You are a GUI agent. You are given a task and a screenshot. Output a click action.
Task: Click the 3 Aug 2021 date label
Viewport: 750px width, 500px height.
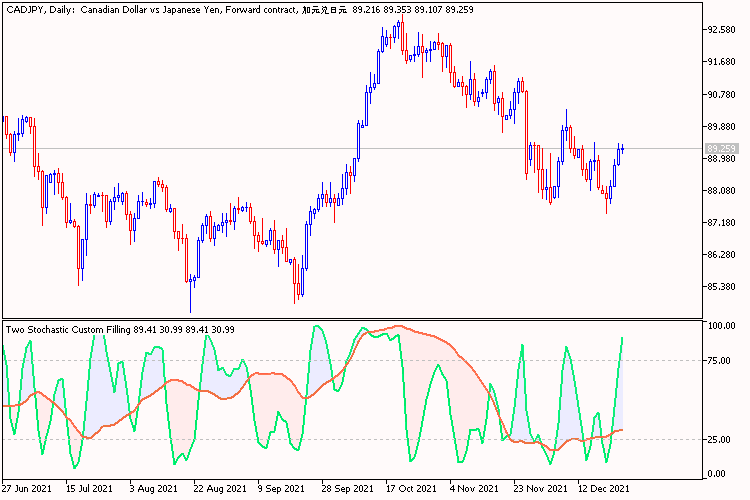154,489
